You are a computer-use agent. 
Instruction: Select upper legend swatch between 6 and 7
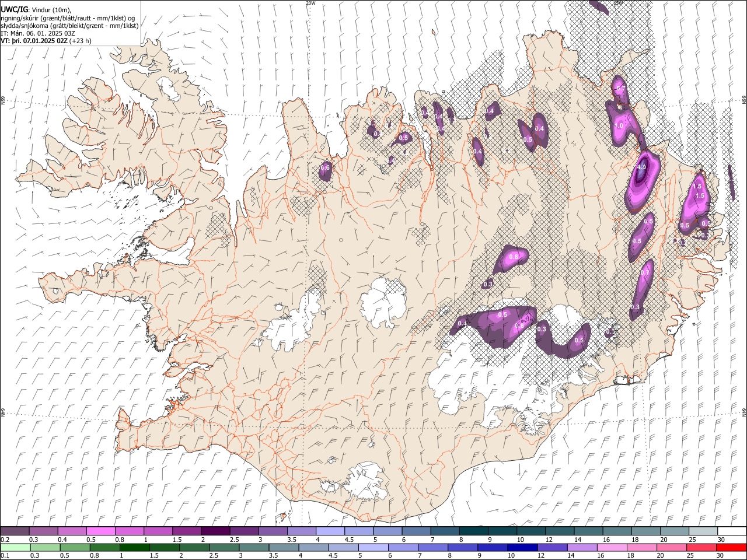point(416,531)
